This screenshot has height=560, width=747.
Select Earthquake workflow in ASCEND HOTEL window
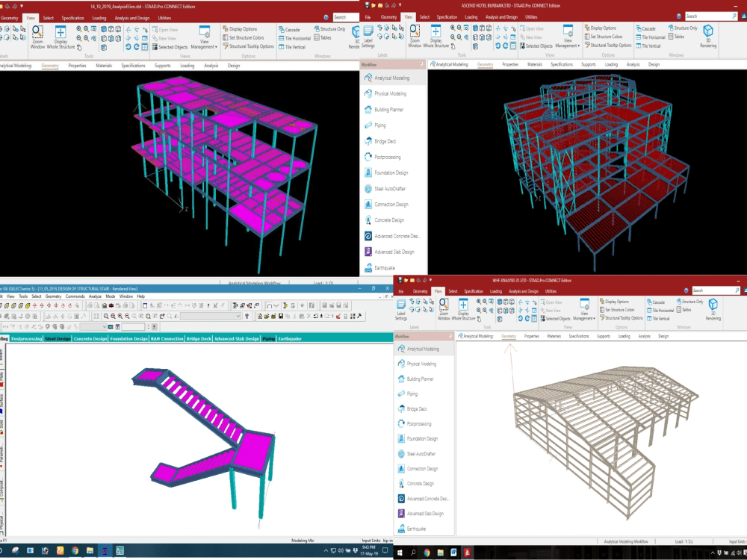coord(393,267)
